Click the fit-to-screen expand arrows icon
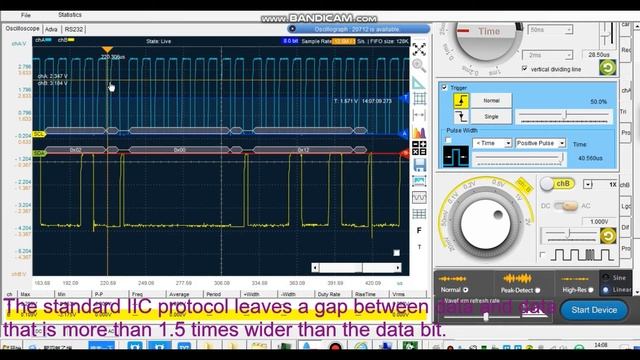The width and height of the screenshot is (640, 360). click(x=419, y=49)
